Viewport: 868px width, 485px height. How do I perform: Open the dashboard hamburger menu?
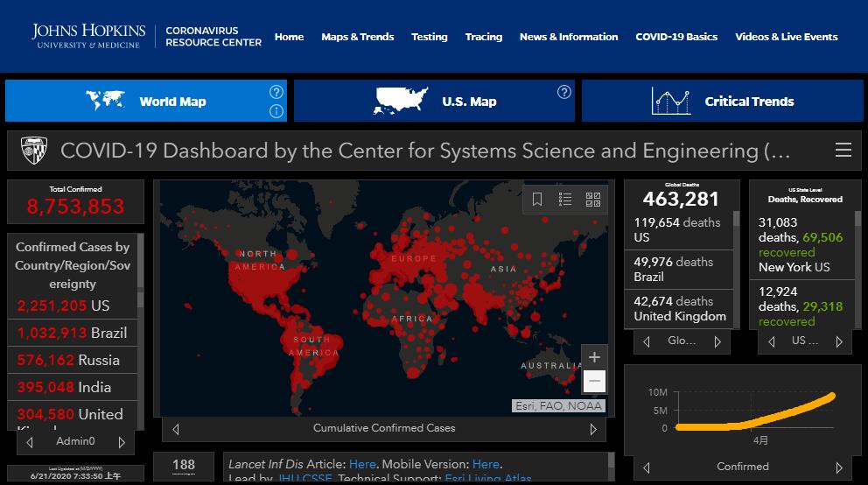(x=843, y=151)
